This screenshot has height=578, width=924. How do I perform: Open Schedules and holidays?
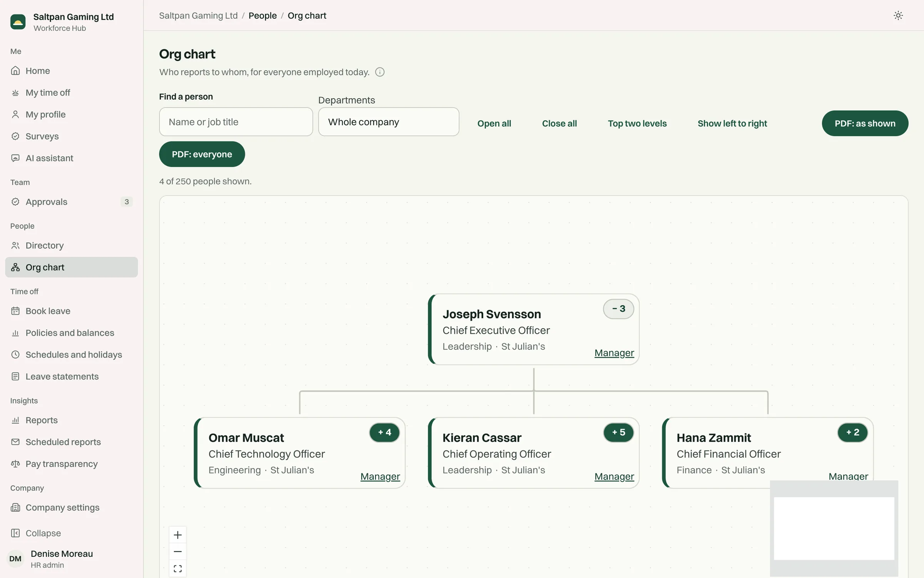pos(71,355)
